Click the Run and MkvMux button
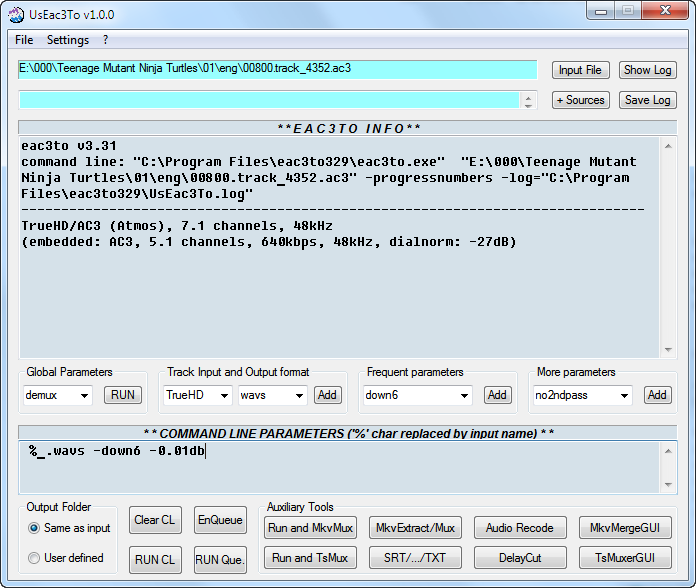Screen dimensions: 696x588 point(310,528)
